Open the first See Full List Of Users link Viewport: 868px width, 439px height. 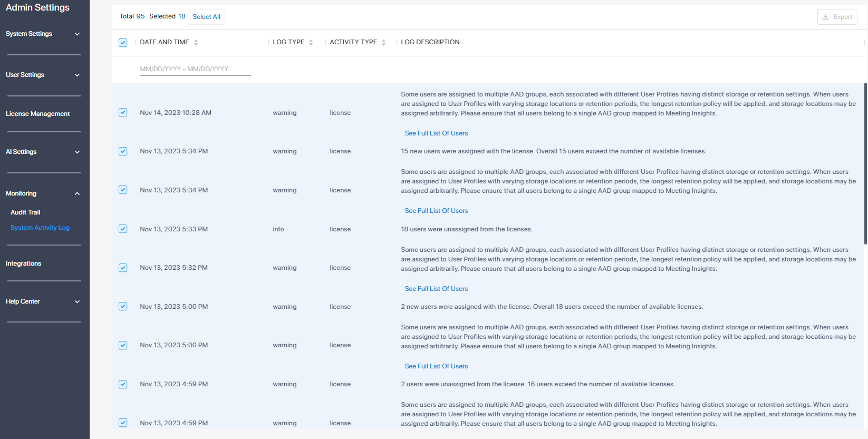pos(436,133)
